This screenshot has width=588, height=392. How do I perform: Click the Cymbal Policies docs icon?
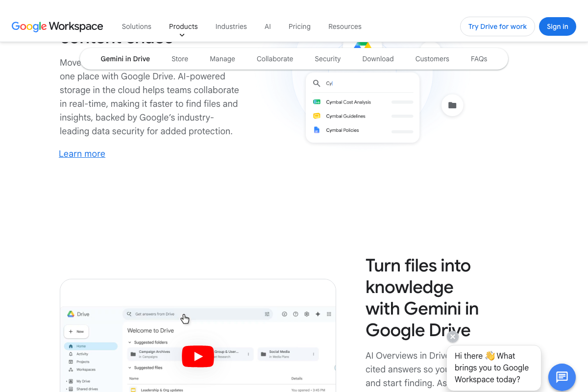coord(317,130)
